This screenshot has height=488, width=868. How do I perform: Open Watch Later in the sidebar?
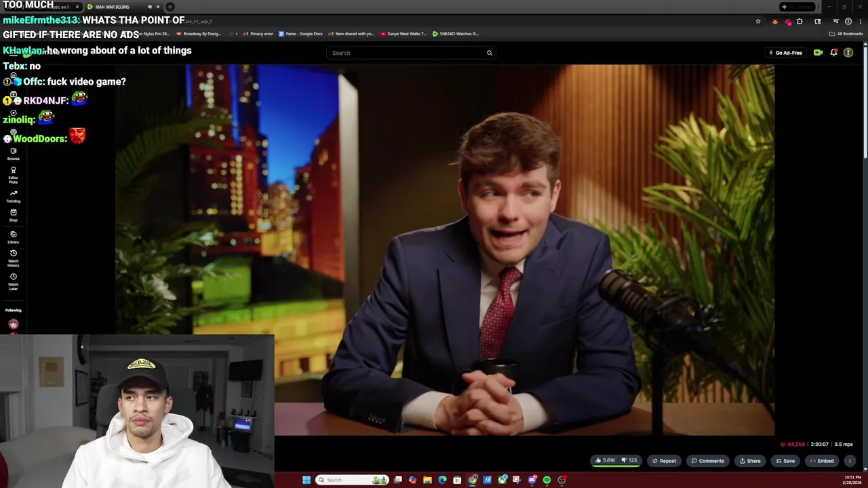tap(13, 281)
